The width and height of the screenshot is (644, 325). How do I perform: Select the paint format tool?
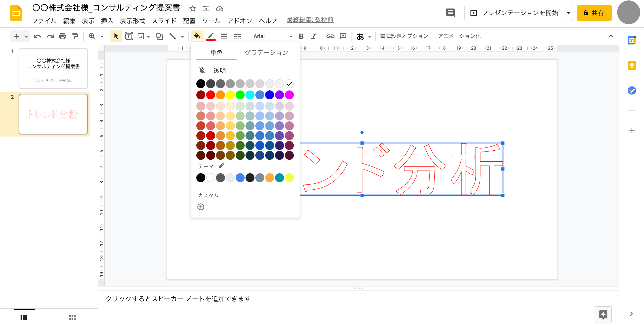pos(75,36)
